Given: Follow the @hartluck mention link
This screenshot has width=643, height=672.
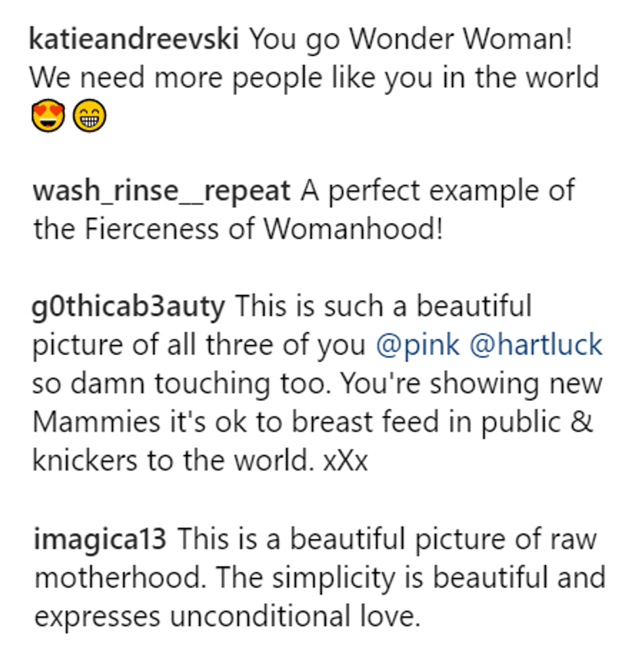Looking at the screenshot, I should (536, 345).
